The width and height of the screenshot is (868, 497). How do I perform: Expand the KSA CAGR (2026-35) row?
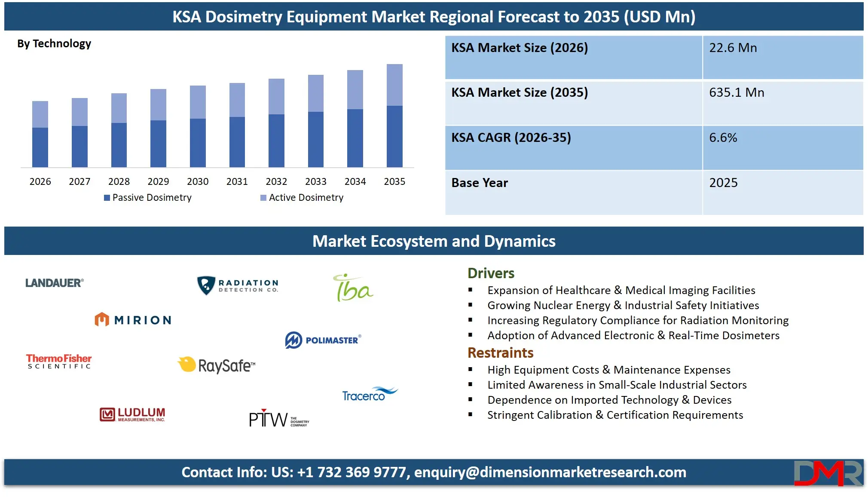653,138
